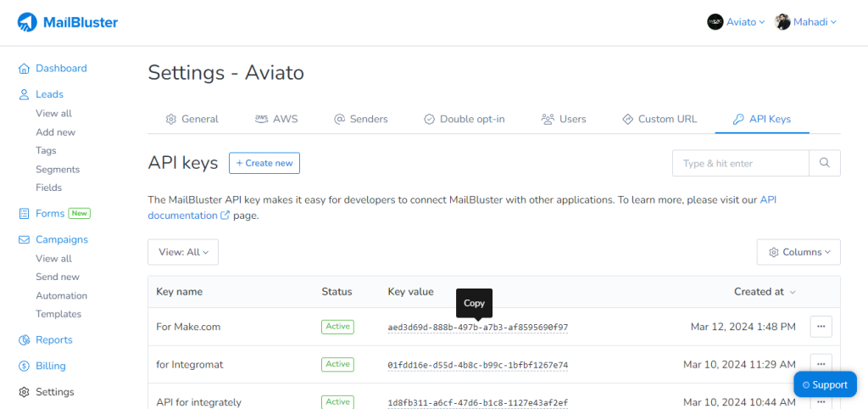Open three-dot menu for Integromat key
868x409 pixels.
(821, 364)
